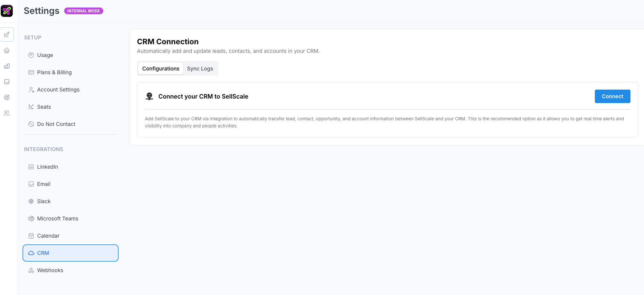The image size is (644, 295).
Task: Go to the home icon in left rail
Action: click(7, 50)
